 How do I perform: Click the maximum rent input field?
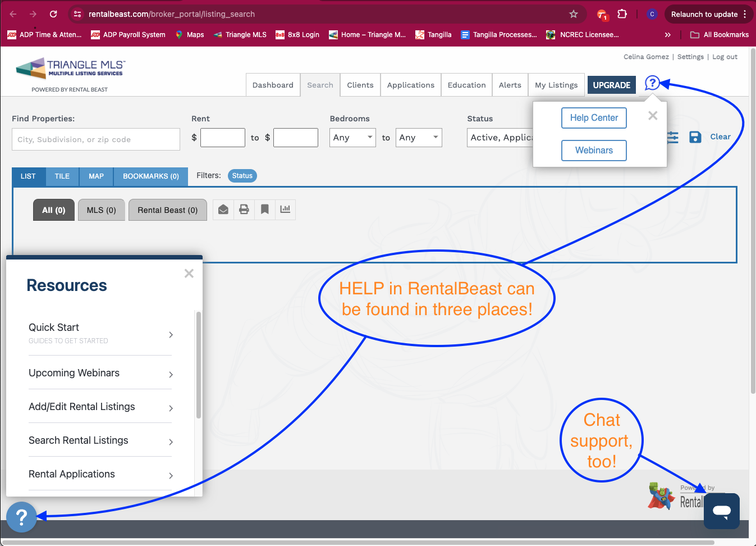pos(296,138)
